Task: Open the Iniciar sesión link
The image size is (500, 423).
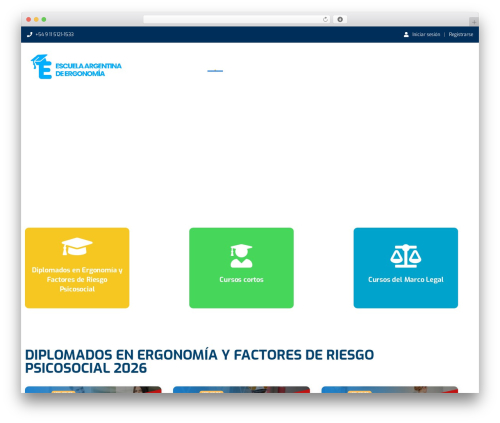Action: tap(426, 34)
